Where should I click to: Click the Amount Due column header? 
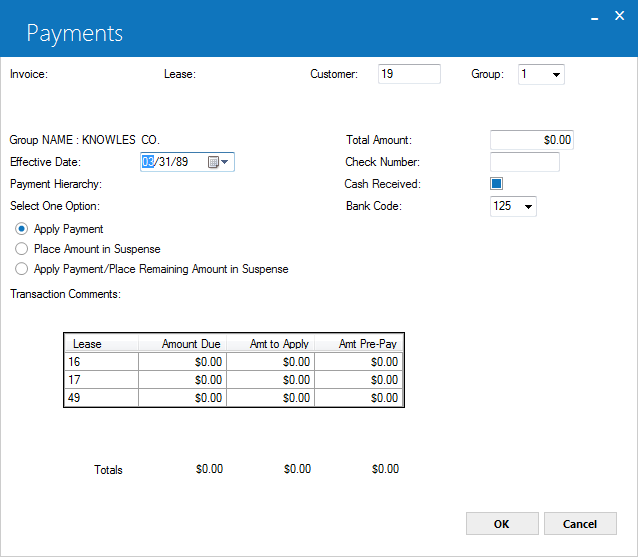click(182, 344)
